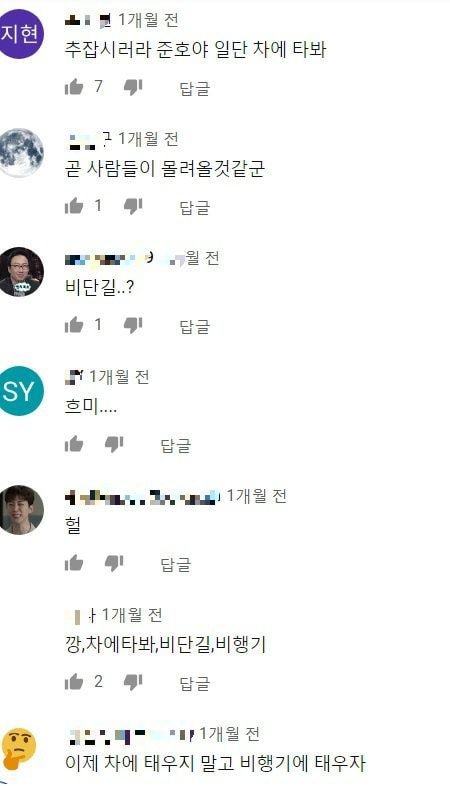
Task: Reply to the '흐미....' comment
Action: [175, 445]
